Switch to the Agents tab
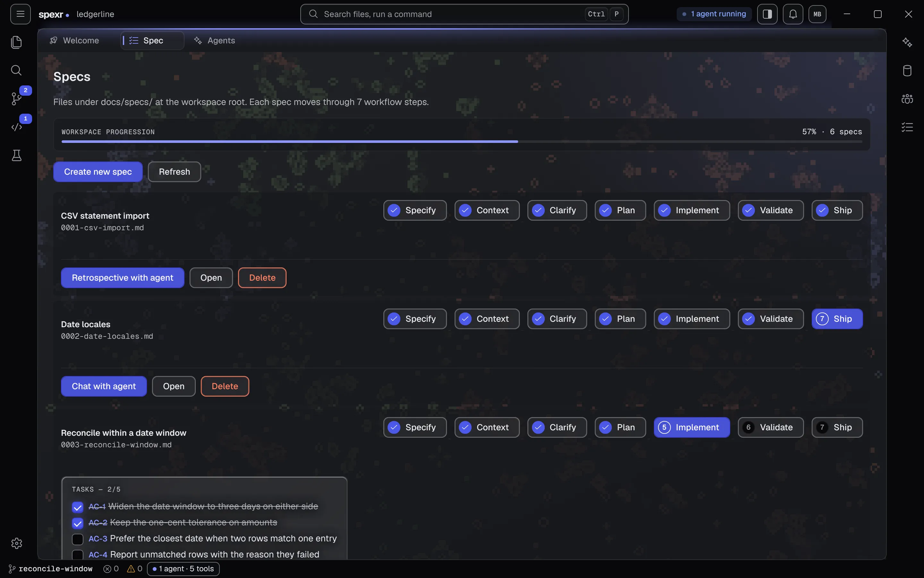 point(215,40)
